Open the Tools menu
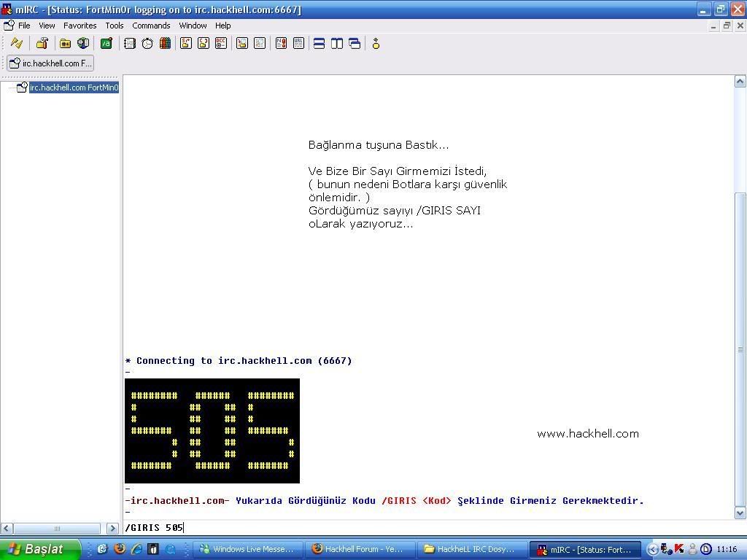Viewport: 747px width, 560px height. pos(115,26)
